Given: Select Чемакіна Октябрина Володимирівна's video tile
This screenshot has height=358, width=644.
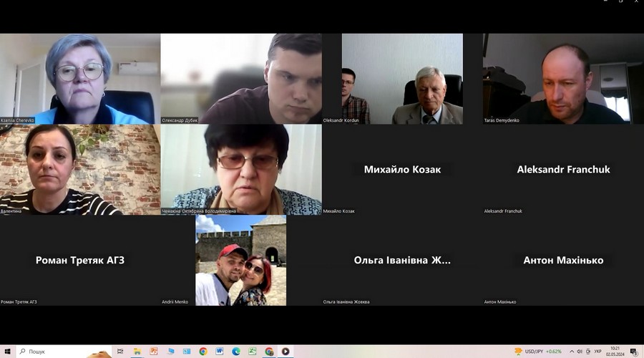Looking at the screenshot, I should [241, 170].
